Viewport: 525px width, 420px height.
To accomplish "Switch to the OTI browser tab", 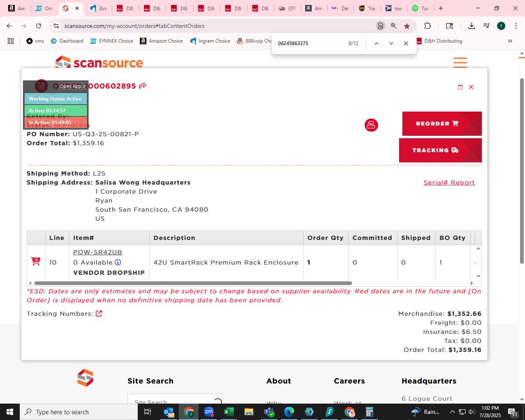I will tap(287, 8).
